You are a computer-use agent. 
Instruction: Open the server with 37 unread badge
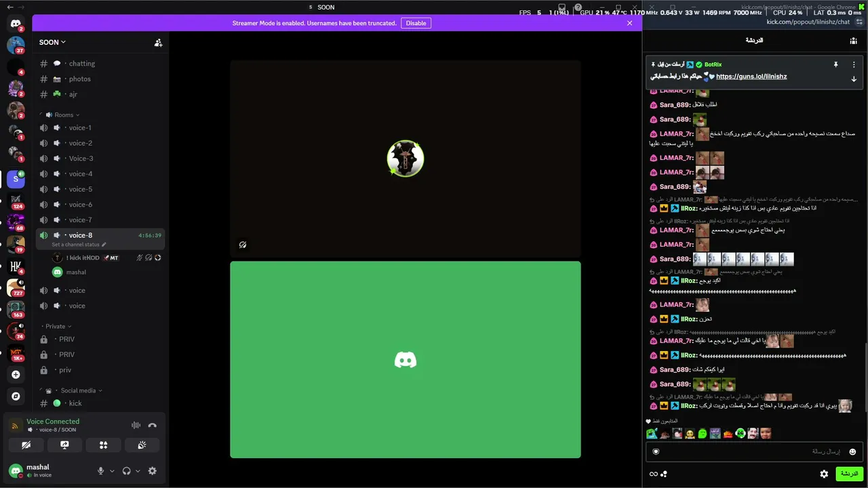tap(16, 45)
